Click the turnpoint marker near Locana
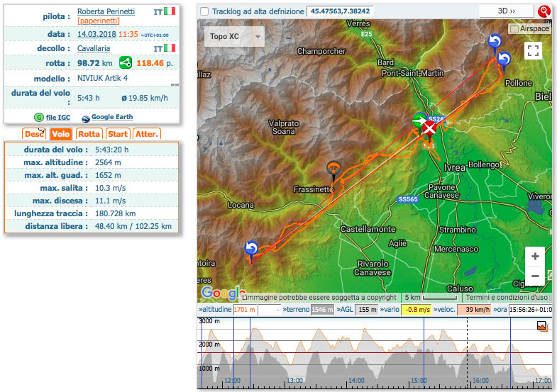Screen dimensions: 557x392 pyautogui.click(x=250, y=248)
